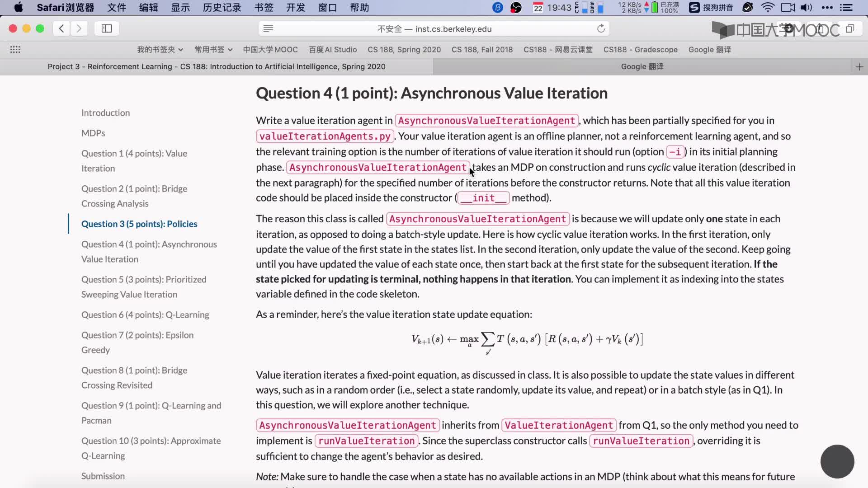Open the CS188 - 网易云课堂 bookmark
Image resolution: width=868 pixels, height=488 pixels.
point(558,50)
